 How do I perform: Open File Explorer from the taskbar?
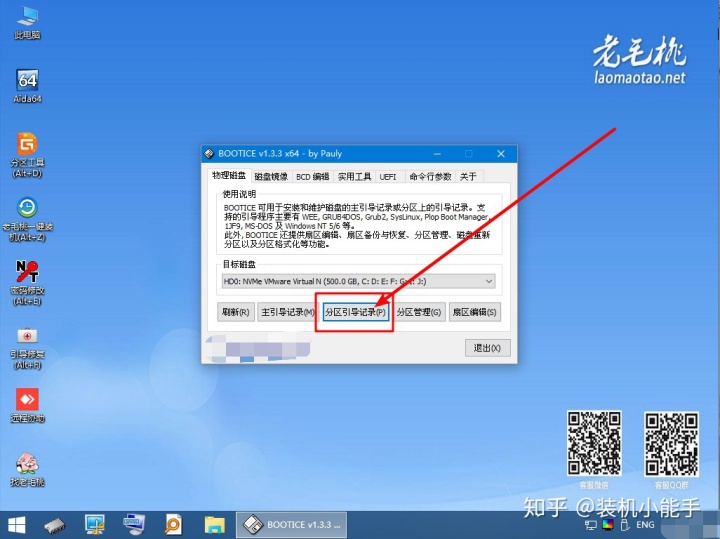tap(214, 525)
